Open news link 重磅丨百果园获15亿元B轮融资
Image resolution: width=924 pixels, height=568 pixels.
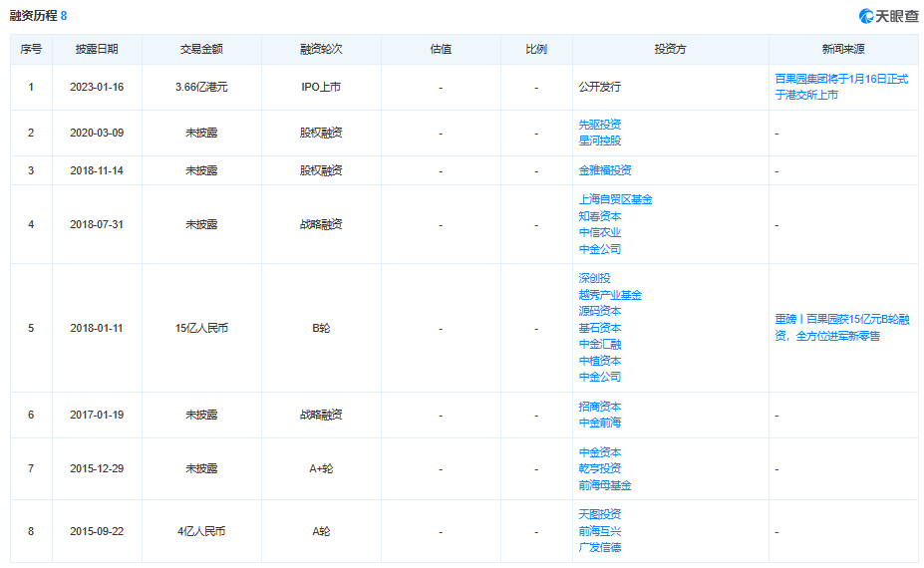click(842, 327)
